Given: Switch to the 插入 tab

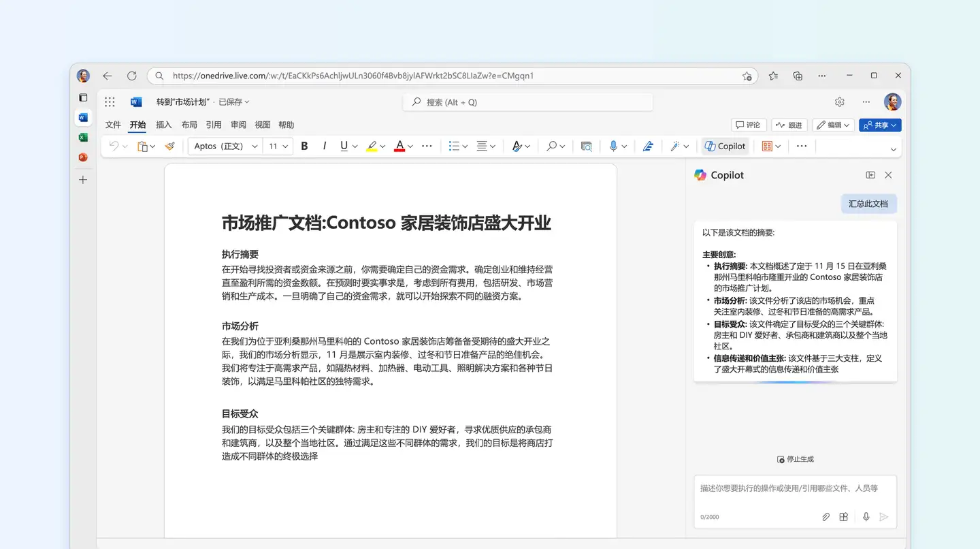Looking at the screenshot, I should pos(164,125).
